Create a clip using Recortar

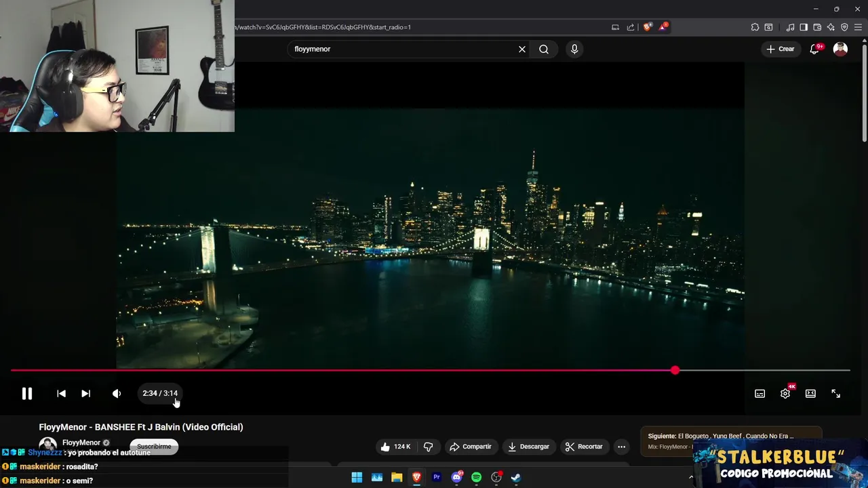point(584,447)
